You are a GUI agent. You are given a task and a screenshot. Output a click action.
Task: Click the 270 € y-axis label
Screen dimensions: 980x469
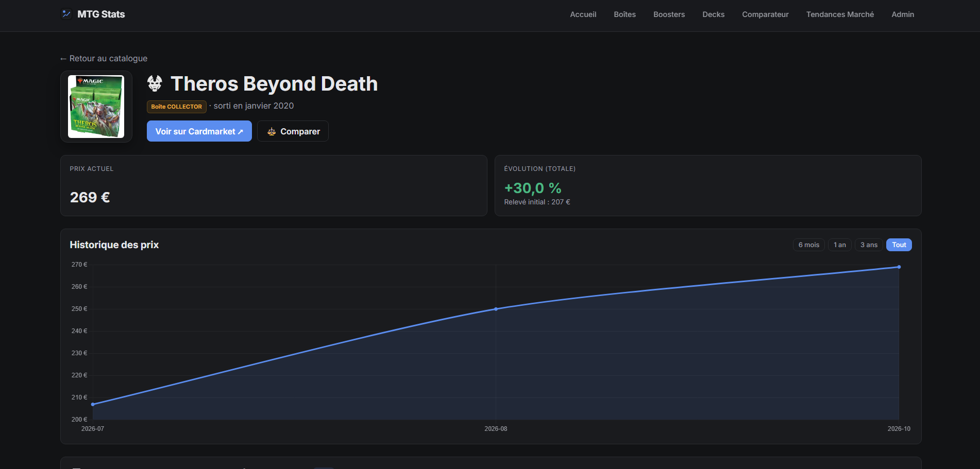coord(79,265)
